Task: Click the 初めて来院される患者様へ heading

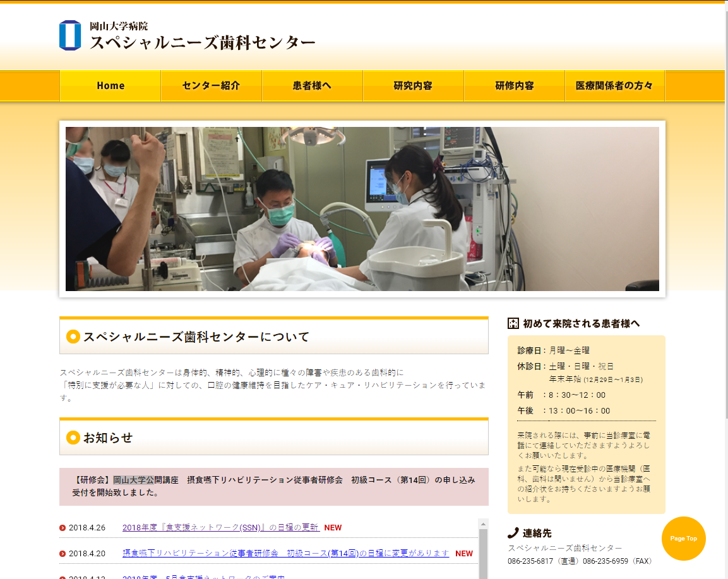Action: [x=582, y=324]
